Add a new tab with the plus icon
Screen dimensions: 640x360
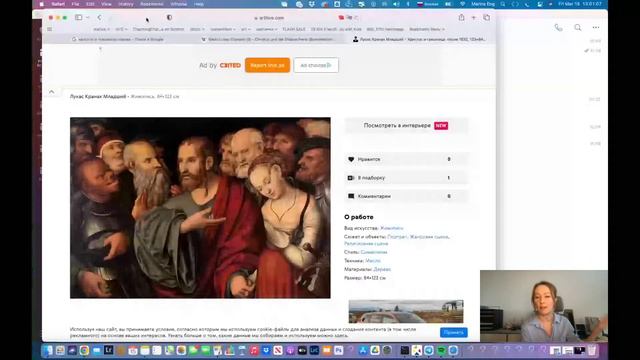click(473, 18)
